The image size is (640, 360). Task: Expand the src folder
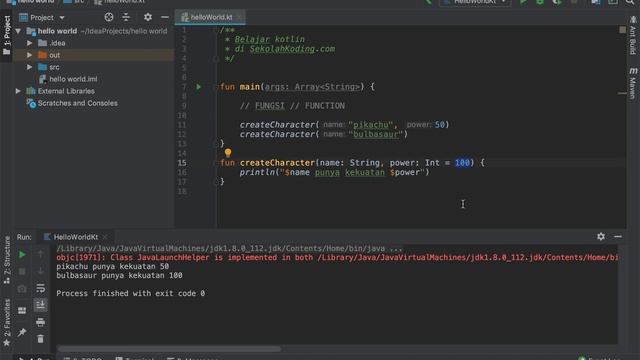click(30, 67)
